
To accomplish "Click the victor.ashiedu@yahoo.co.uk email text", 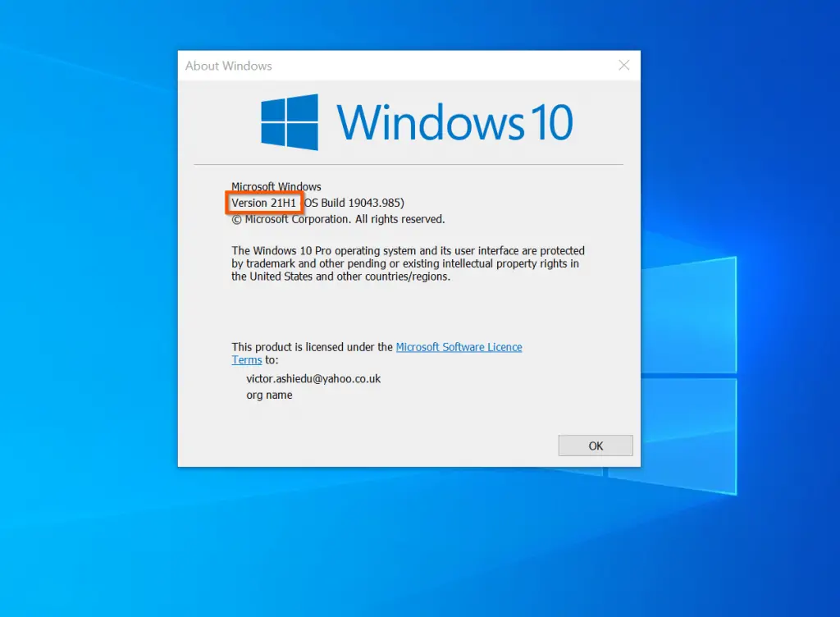I will pyautogui.click(x=313, y=379).
